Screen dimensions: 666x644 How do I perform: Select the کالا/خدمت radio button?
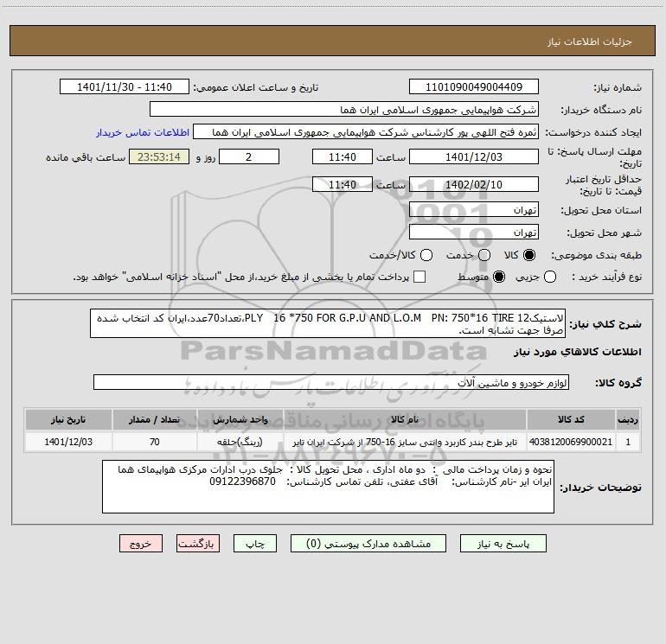click(426, 255)
